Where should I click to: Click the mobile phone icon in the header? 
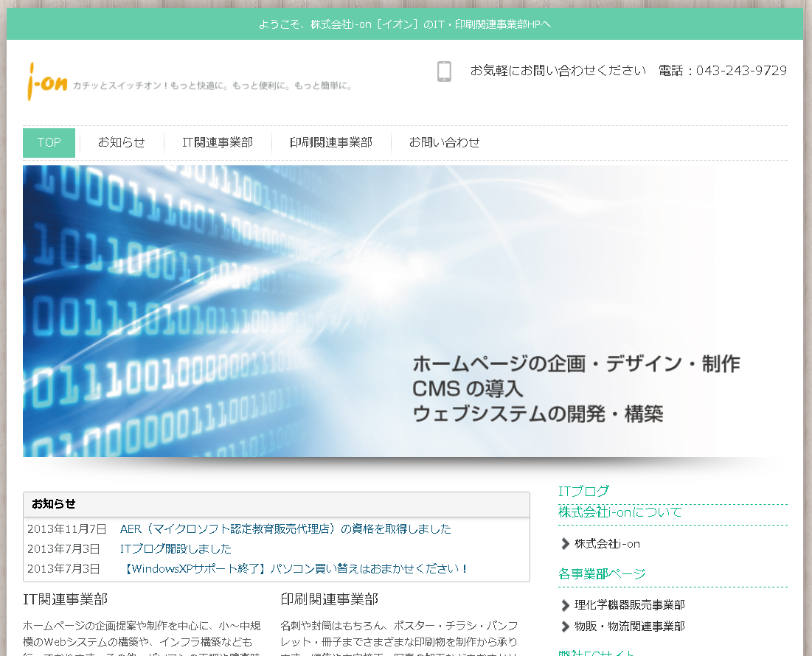click(444, 71)
